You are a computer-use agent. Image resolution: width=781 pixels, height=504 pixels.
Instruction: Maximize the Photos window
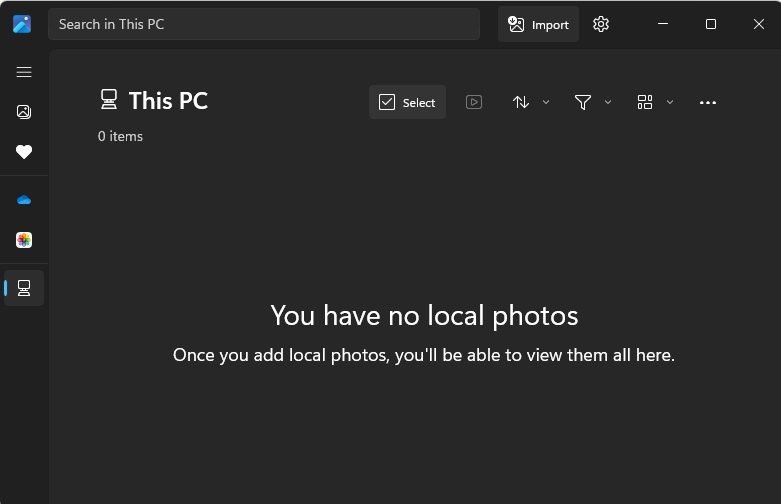click(711, 24)
